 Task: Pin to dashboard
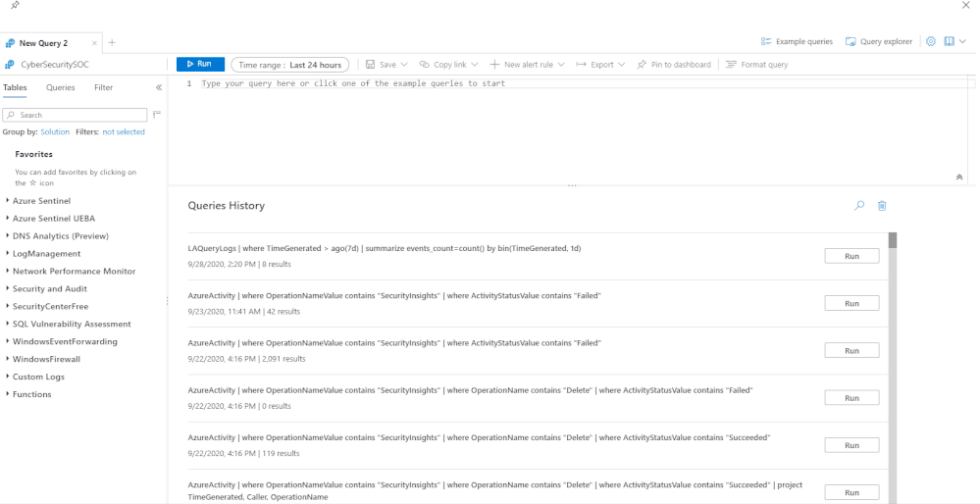click(x=674, y=65)
